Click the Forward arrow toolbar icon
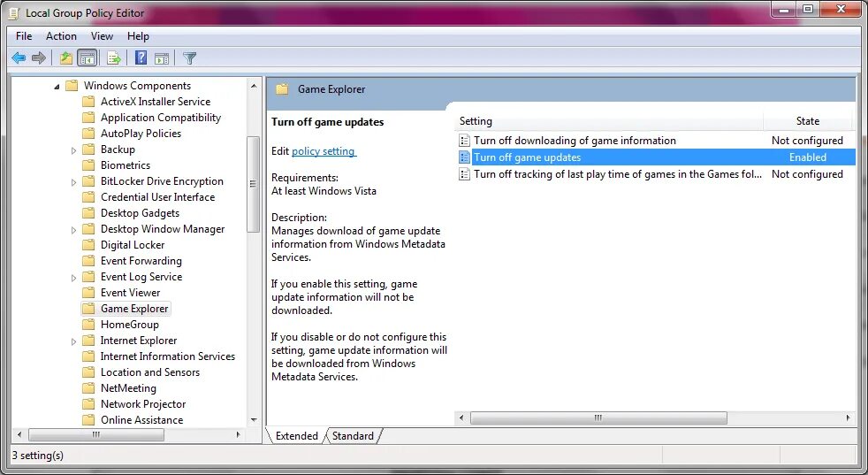 tap(39, 57)
